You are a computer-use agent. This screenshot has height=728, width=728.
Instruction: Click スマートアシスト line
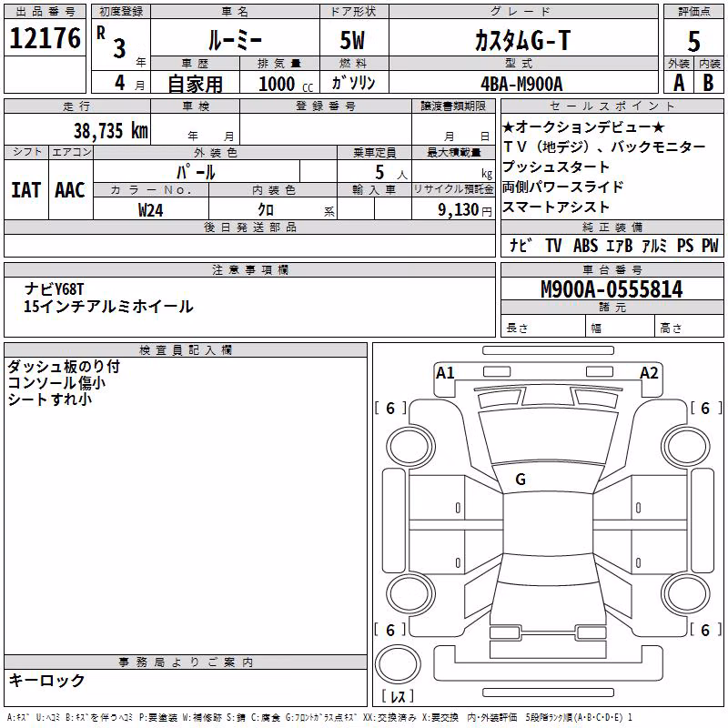point(556,207)
